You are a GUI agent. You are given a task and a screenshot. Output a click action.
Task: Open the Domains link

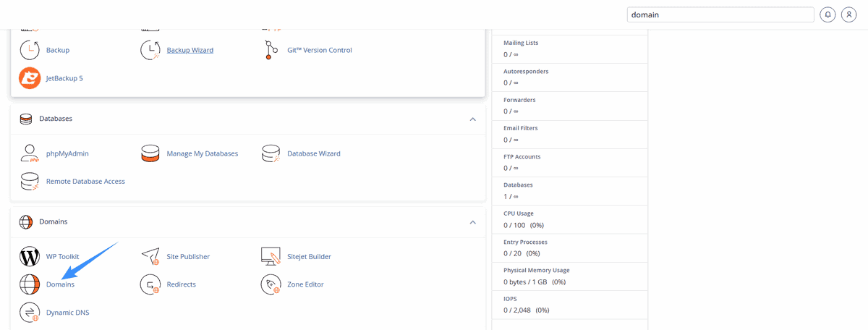click(x=61, y=284)
